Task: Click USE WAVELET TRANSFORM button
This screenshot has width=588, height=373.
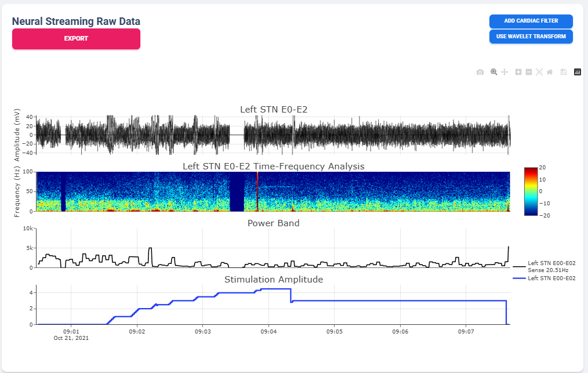Action: (x=531, y=37)
